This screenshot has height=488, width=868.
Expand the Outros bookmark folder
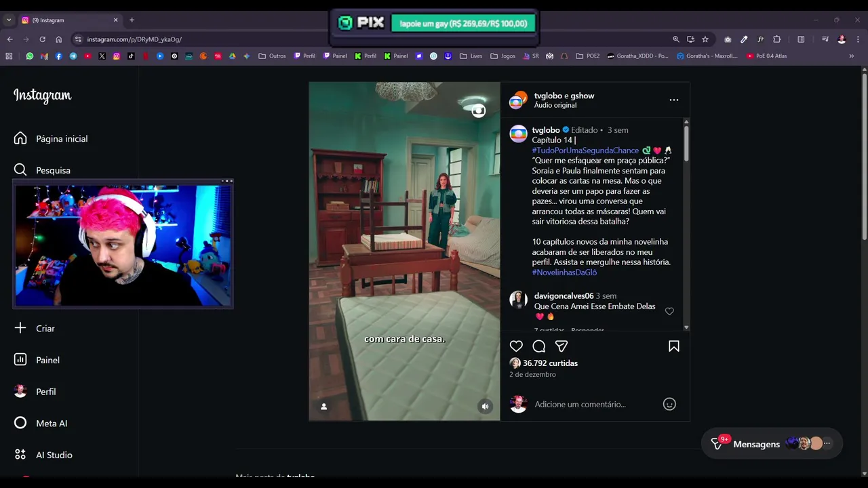point(272,56)
